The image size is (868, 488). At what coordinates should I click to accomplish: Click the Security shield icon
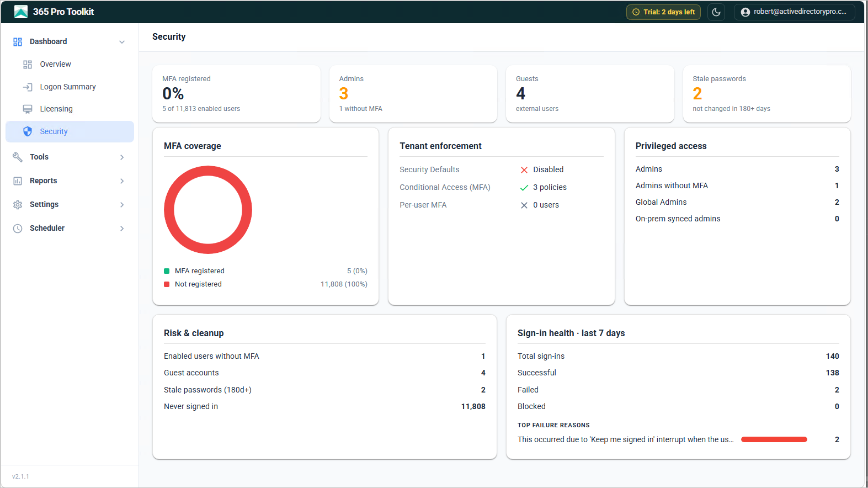pos(28,131)
